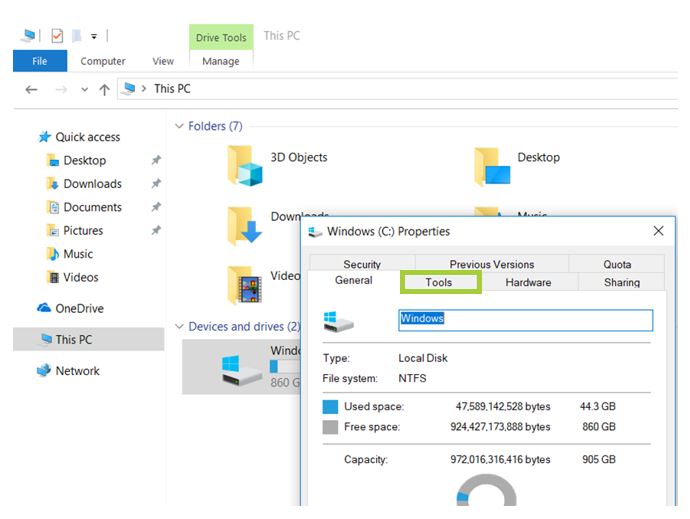Click the Quick access star icon
The width and height of the screenshot is (690, 519).
tap(44, 137)
